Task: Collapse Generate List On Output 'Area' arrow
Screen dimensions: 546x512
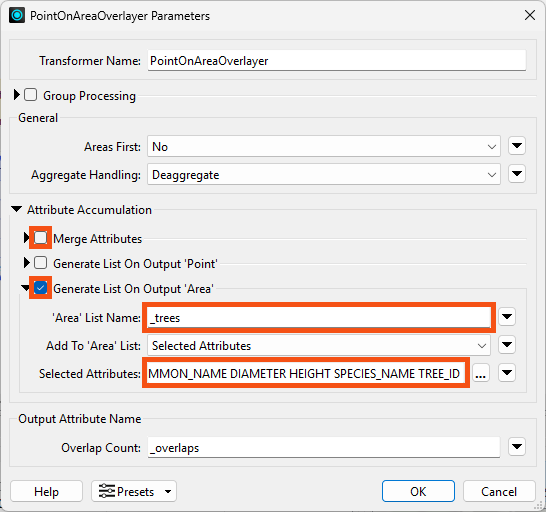Action: coord(25,288)
